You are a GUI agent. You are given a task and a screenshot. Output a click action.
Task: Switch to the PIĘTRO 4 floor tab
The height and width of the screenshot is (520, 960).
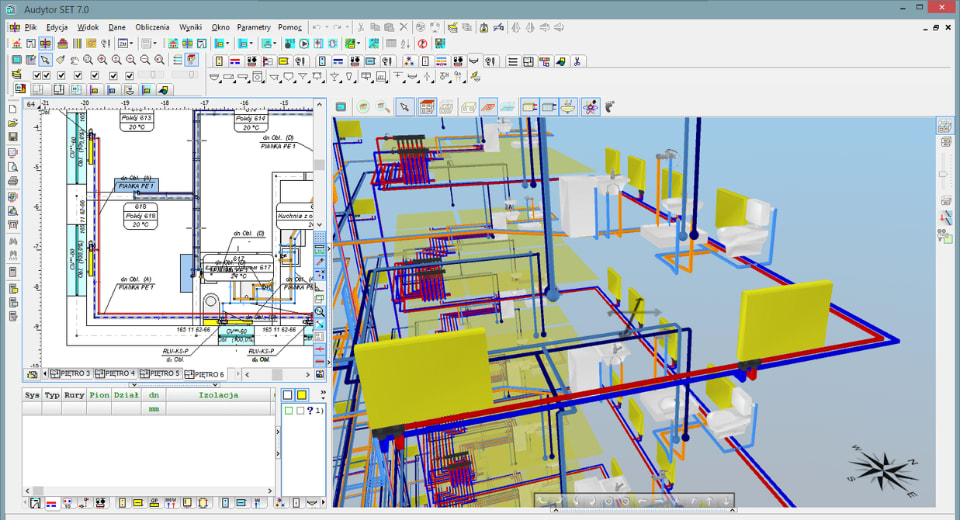(116, 373)
